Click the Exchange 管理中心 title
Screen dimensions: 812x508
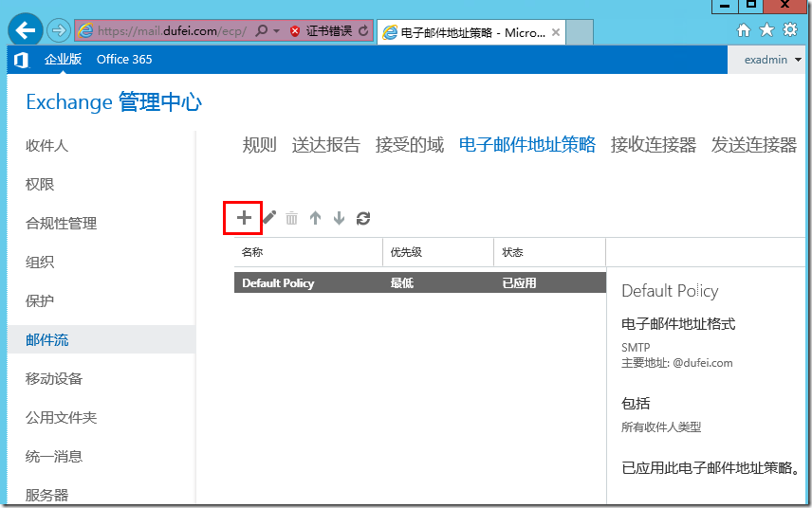(114, 102)
